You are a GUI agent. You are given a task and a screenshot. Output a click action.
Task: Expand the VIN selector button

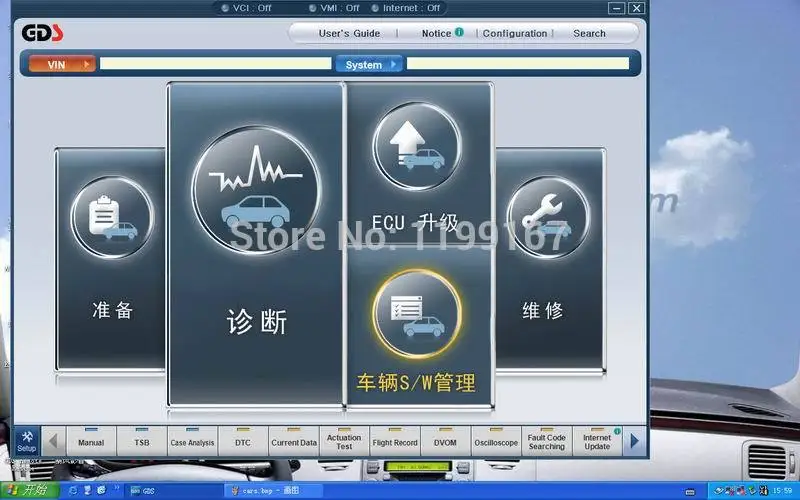(62, 64)
